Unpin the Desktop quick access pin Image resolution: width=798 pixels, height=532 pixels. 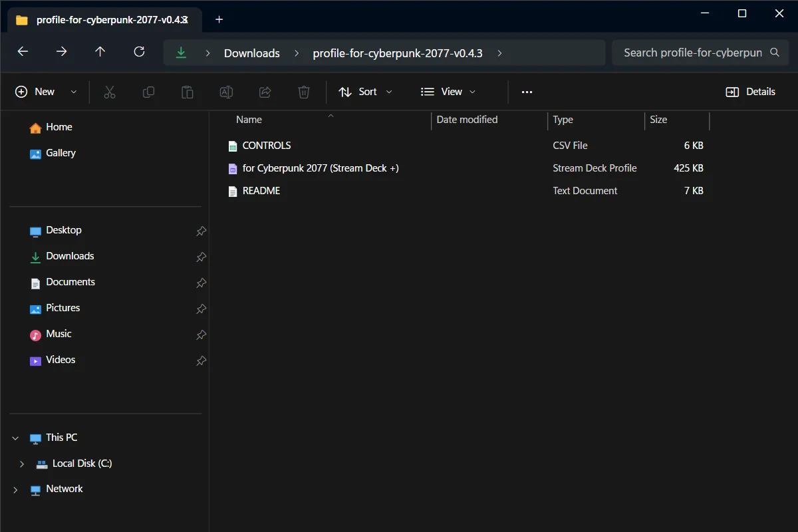(x=201, y=231)
